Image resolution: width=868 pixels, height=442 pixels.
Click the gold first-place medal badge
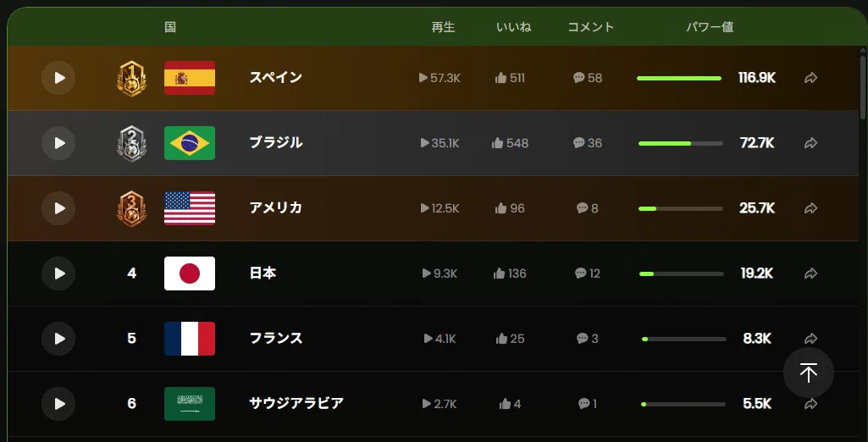point(131,79)
